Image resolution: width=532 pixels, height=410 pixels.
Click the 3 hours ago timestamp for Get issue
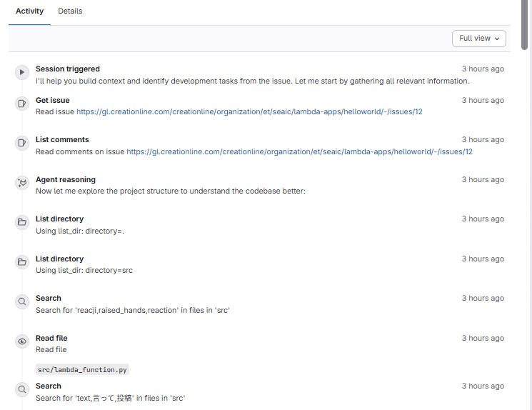click(x=482, y=101)
